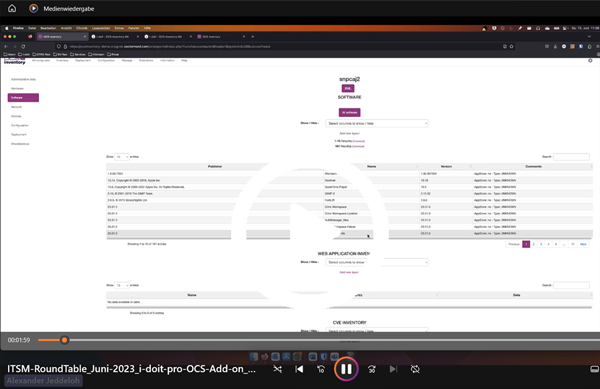
Task: Open All computers in OCS menu
Action: 41,60
